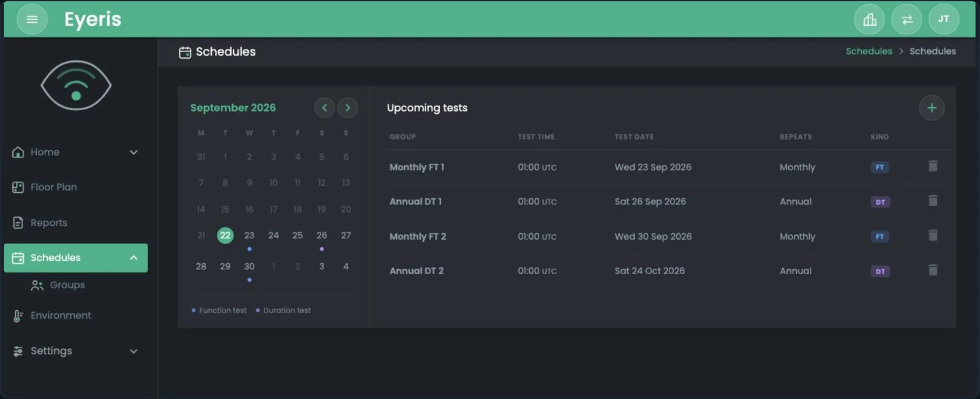Click the Reports document icon
Viewport: 980px width, 399px height.
(x=18, y=223)
